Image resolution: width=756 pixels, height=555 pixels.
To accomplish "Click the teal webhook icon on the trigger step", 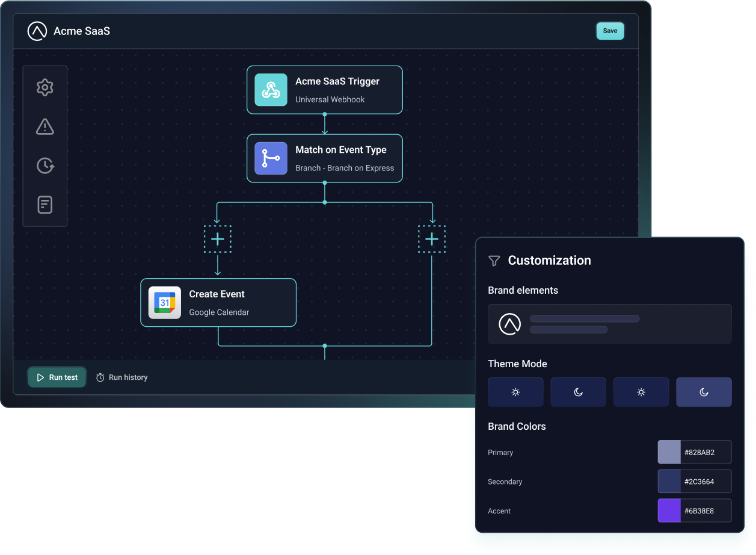I will tap(271, 90).
